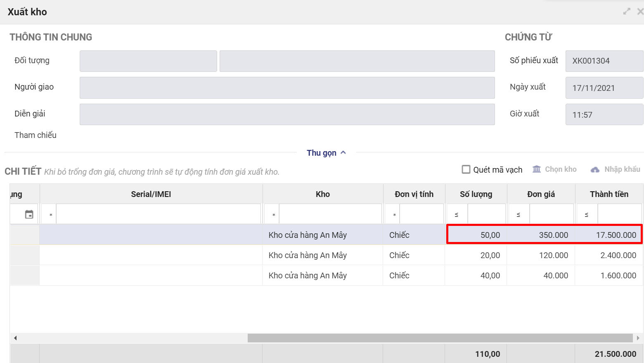Click the Diễn giải input field
Image resolution: width=644 pixels, height=363 pixels.
click(287, 114)
